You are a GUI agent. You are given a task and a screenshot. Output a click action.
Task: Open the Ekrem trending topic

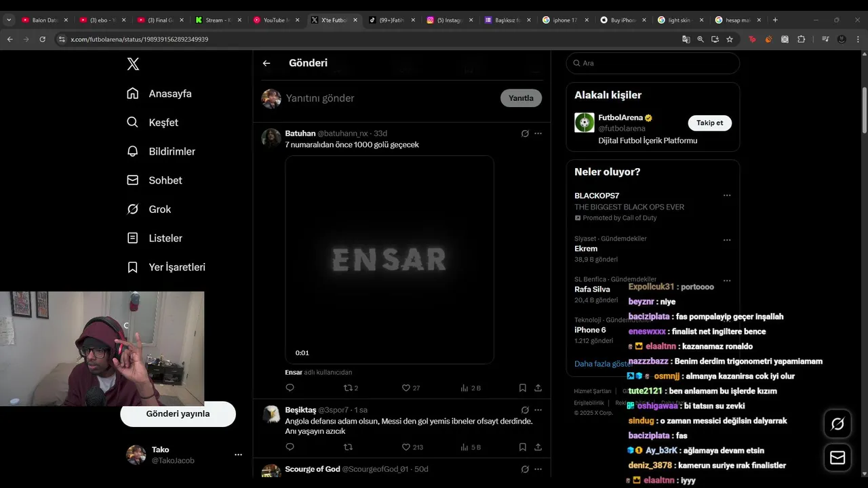point(586,249)
